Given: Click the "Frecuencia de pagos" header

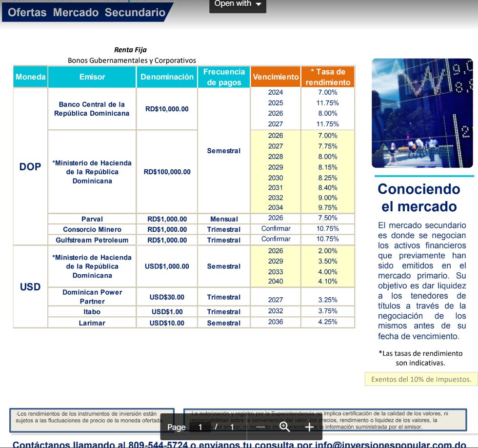Looking at the screenshot, I should pyautogui.click(x=224, y=77).
